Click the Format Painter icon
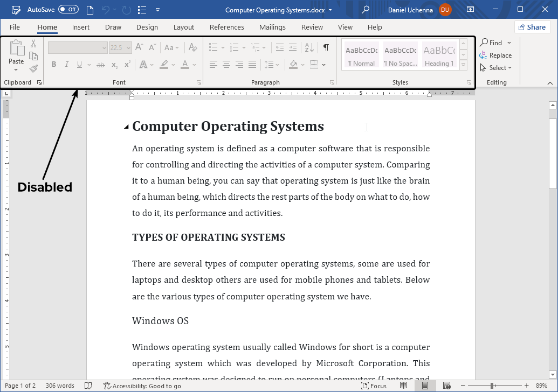The width and height of the screenshot is (558, 392). click(32, 68)
